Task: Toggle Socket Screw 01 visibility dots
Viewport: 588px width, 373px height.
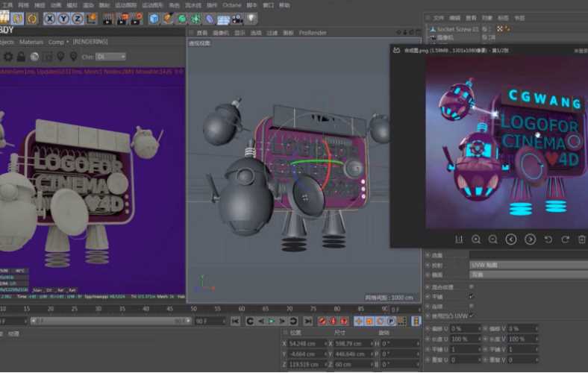Action: 491,29
